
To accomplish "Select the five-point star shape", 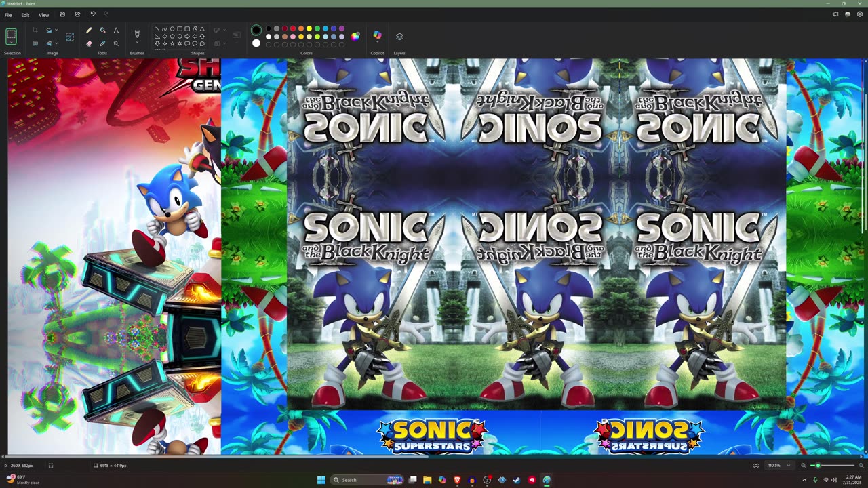I will (172, 43).
